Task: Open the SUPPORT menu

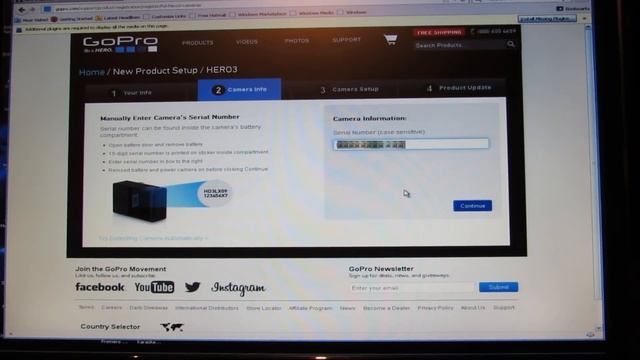Action: [347, 40]
